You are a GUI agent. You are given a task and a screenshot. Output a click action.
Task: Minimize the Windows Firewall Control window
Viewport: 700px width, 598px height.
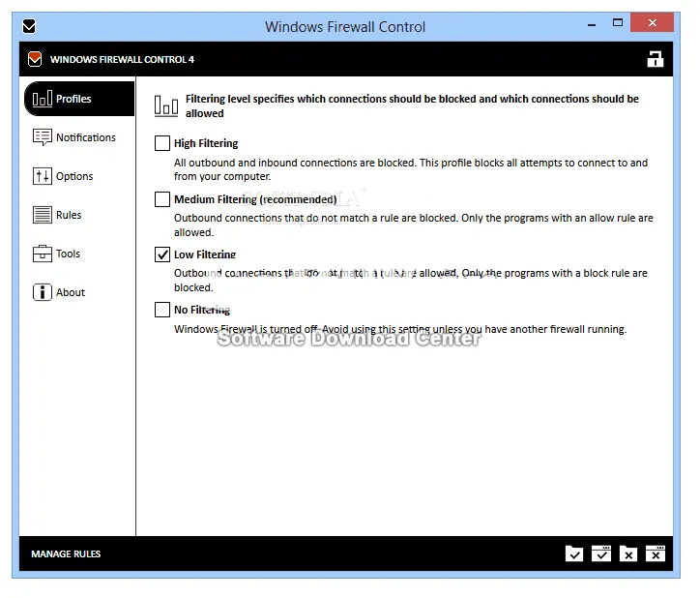[592, 24]
